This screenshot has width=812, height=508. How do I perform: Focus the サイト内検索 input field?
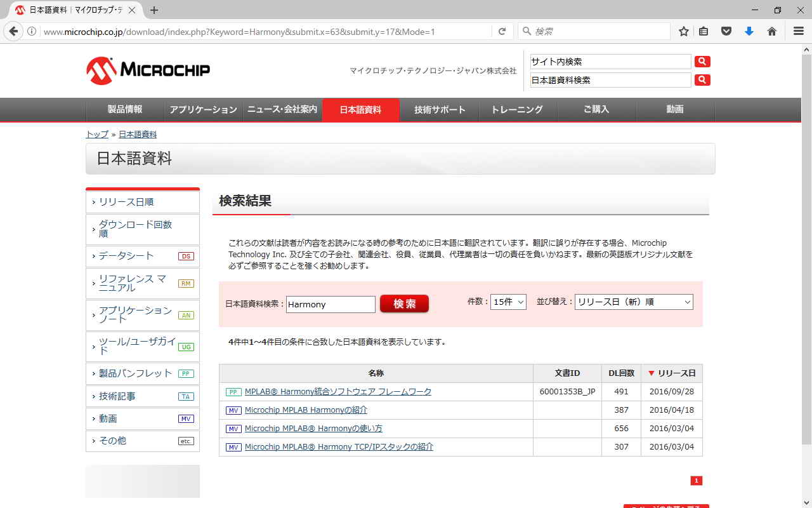point(610,62)
